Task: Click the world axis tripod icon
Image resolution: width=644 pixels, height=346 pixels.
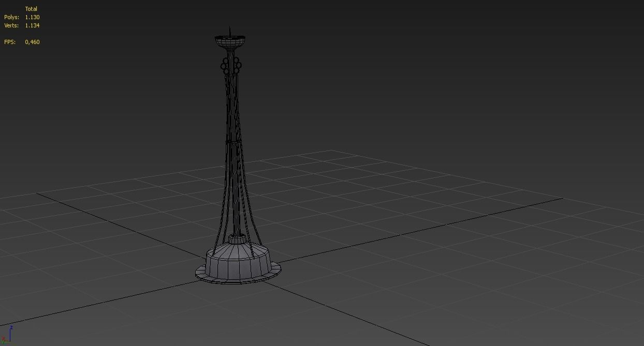Action: [x=7, y=335]
